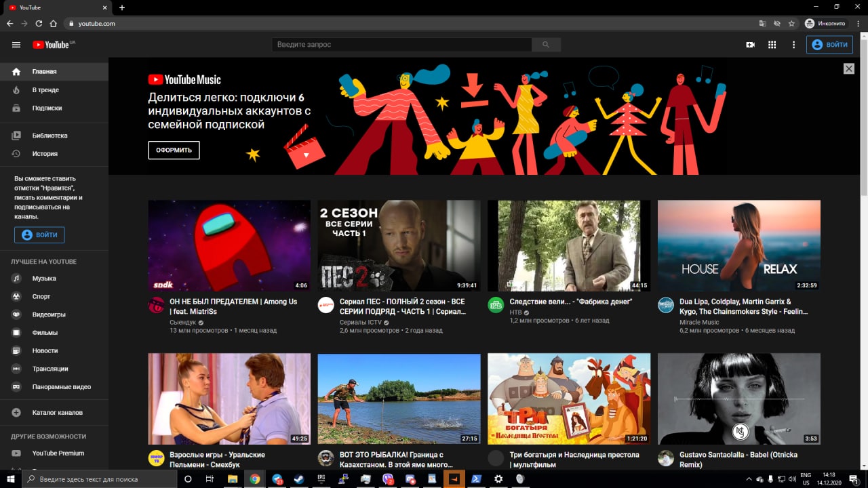Viewport: 868px width, 488px height.
Task: Reload the page with the refresh icon
Action: [39, 23]
